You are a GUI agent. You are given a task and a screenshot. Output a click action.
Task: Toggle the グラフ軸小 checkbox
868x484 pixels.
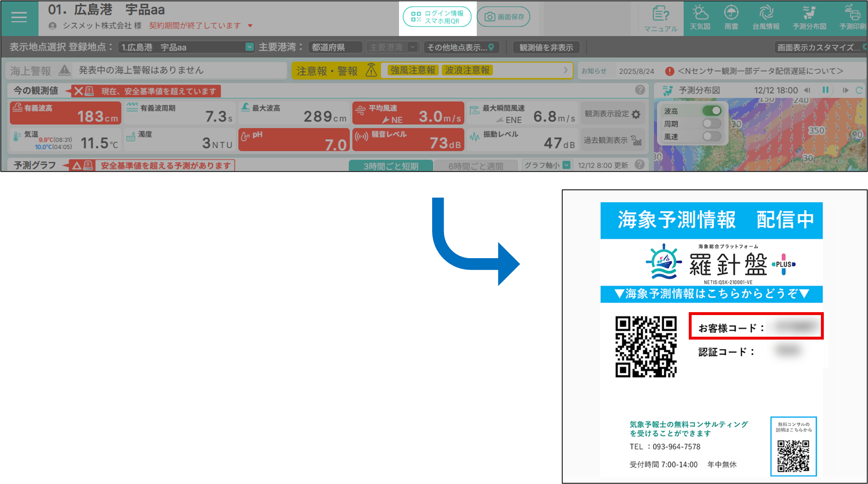point(566,165)
